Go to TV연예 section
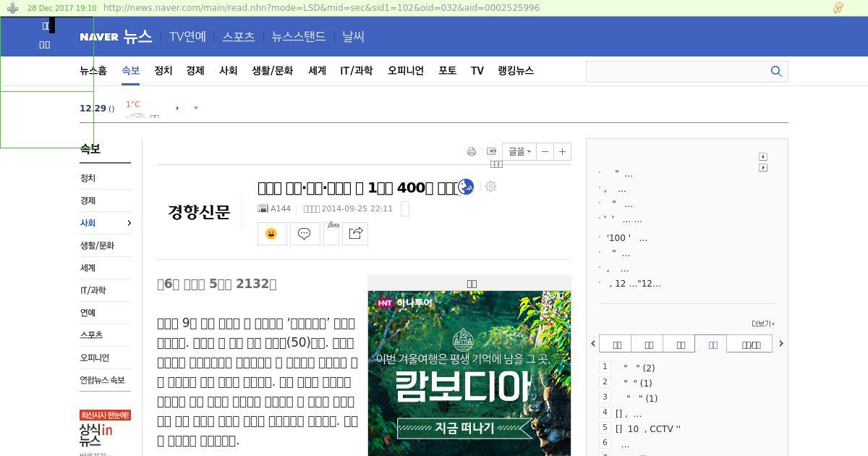The width and height of the screenshot is (868, 456). pyautogui.click(x=187, y=37)
